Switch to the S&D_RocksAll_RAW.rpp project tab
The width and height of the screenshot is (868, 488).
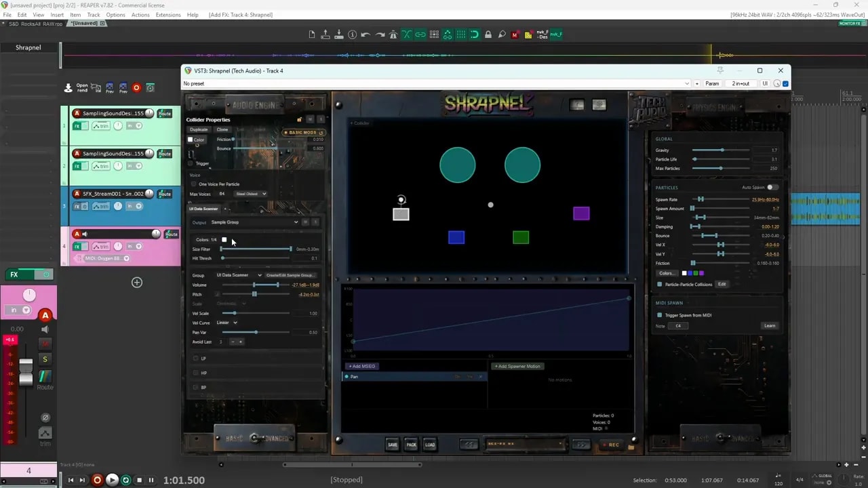click(x=34, y=24)
